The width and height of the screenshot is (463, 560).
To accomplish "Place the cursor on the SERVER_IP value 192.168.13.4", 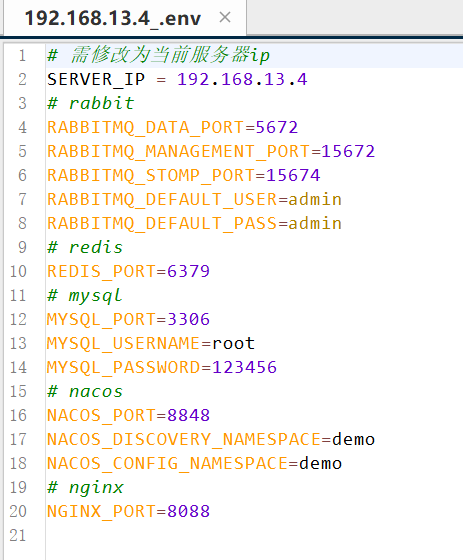I will (x=242, y=79).
